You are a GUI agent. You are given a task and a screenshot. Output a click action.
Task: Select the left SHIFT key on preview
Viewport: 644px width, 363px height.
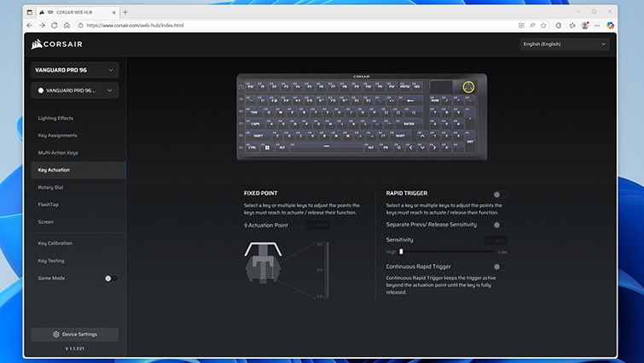258,136
